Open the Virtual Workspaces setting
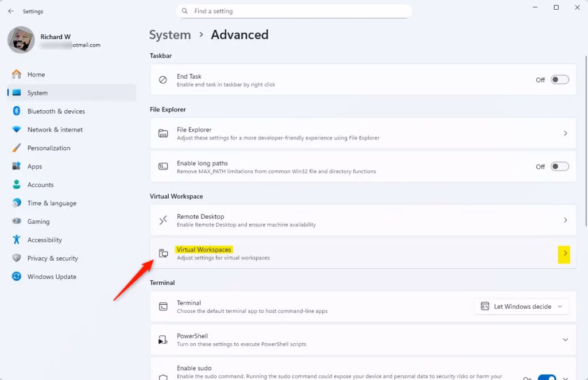 pos(363,253)
